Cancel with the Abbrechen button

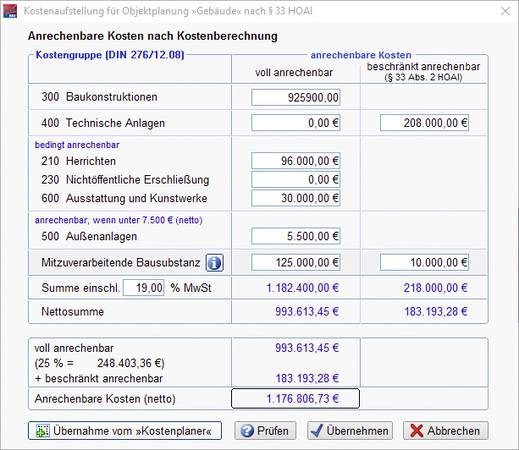(x=446, y=431)
